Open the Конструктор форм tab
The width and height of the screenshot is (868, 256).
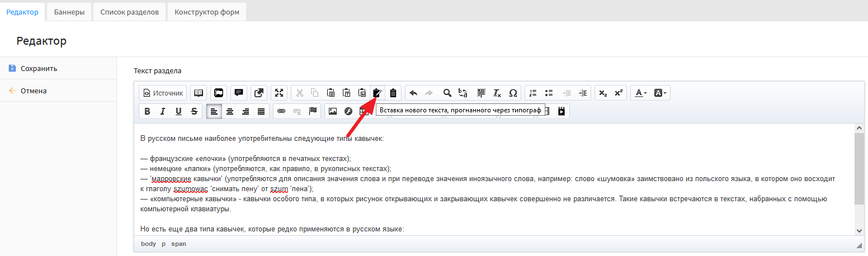[207, 12]
